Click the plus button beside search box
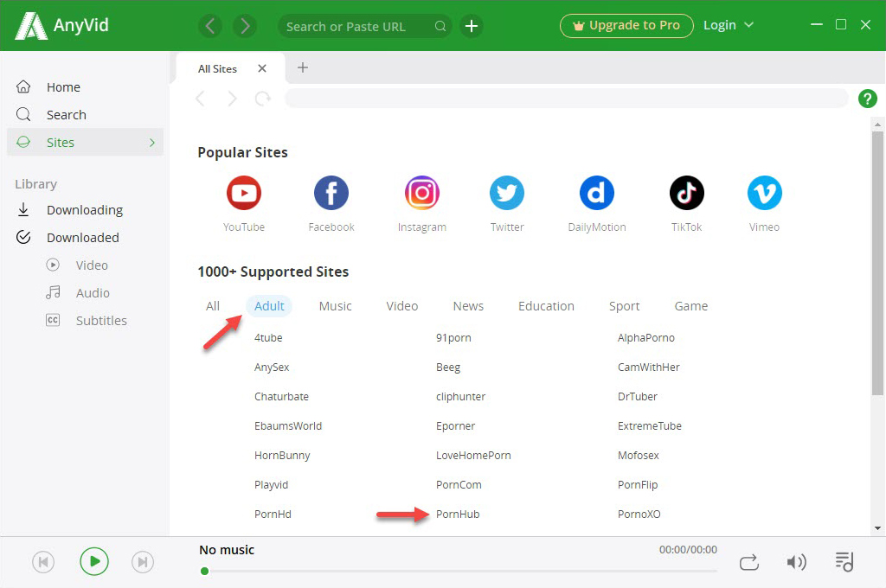The image size is (886, 588). click(472, 26)
